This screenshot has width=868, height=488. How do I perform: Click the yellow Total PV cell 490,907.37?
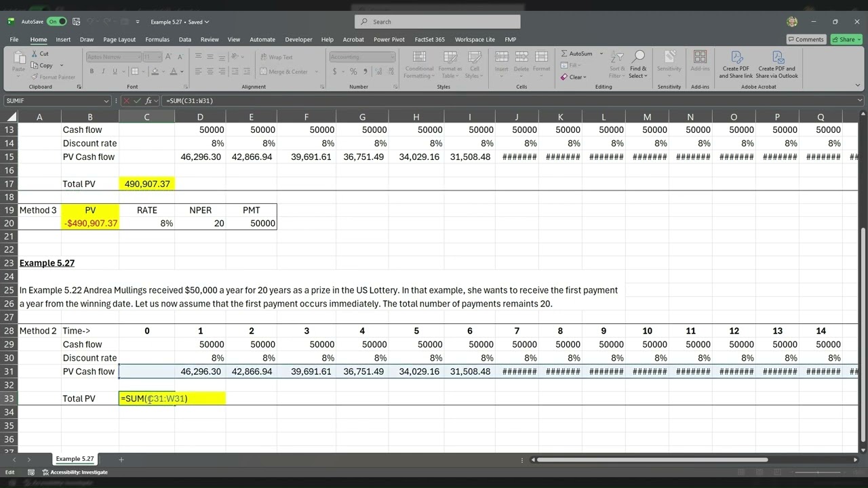[x=146, y=184]
